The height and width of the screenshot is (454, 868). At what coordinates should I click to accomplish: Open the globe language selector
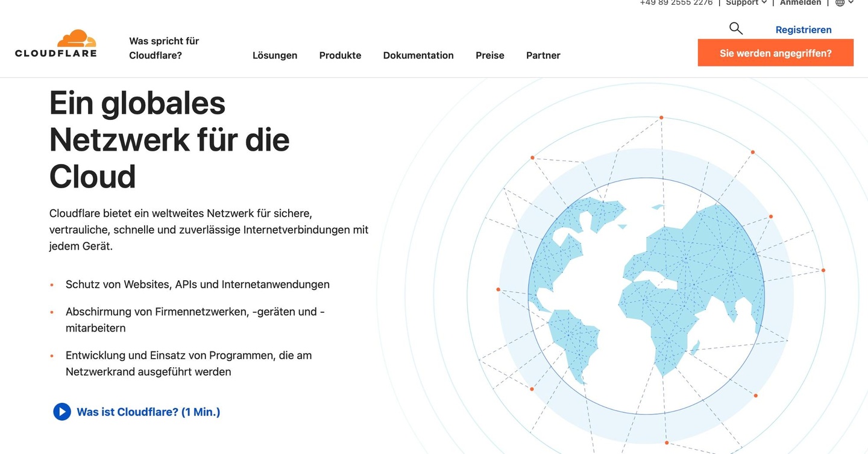[844, 2]
